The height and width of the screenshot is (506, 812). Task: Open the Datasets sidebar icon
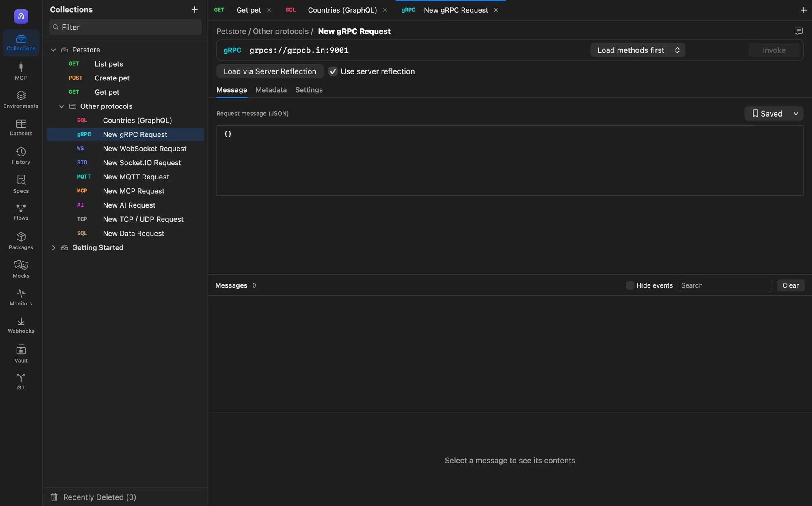(x=21, y=128)
